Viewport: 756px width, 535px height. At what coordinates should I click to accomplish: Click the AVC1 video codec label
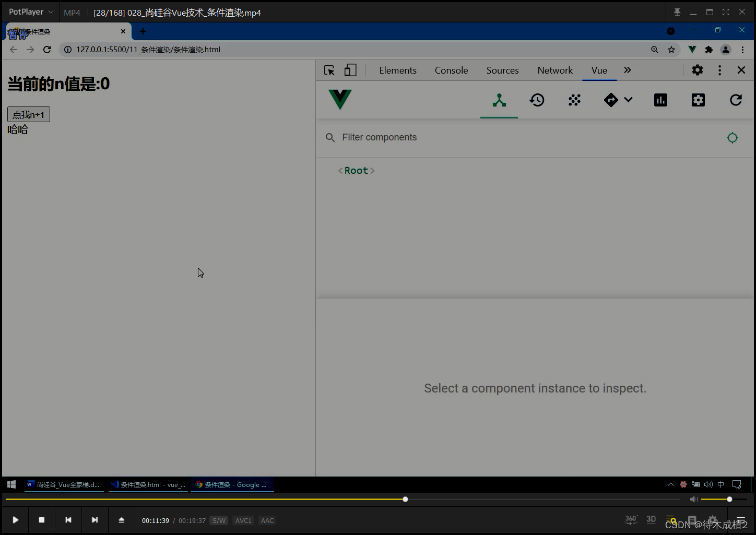pyautogui.click(x=243, y=520)
